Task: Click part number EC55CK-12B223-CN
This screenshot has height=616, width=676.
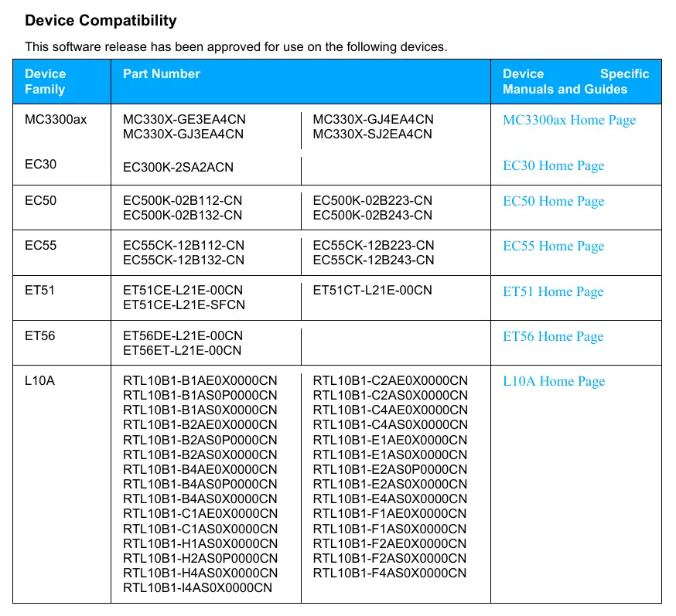Action: (x=374, y=245)
